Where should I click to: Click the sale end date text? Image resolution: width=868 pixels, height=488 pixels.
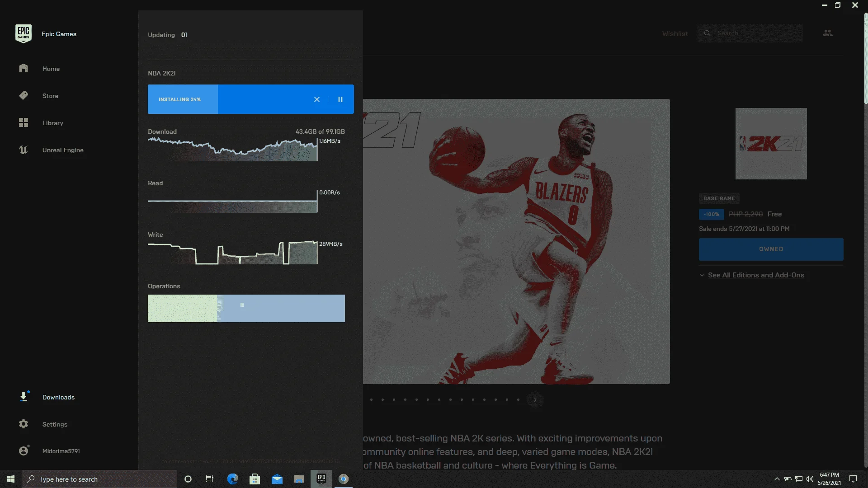[x=744, y=229]
